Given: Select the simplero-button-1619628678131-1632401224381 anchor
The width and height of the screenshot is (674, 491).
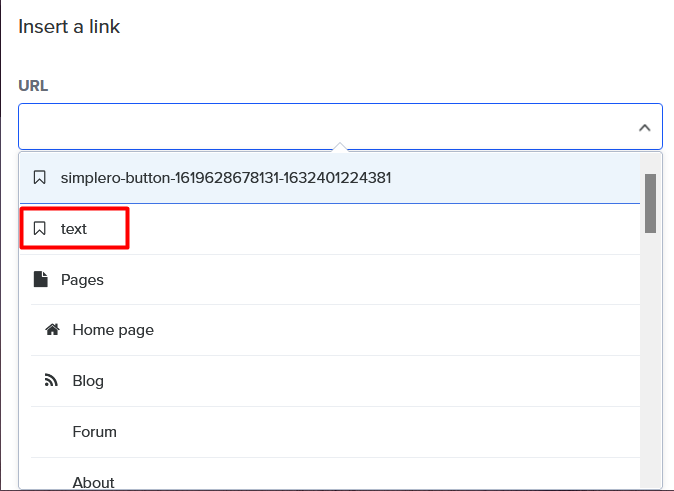Looking at the screenshot, I should click(x=330, y=178).
